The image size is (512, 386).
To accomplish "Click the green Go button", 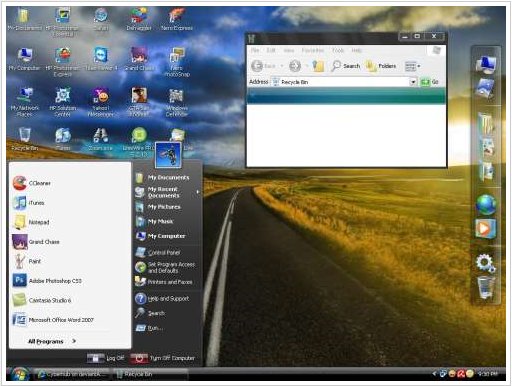I will coord(429,82).
